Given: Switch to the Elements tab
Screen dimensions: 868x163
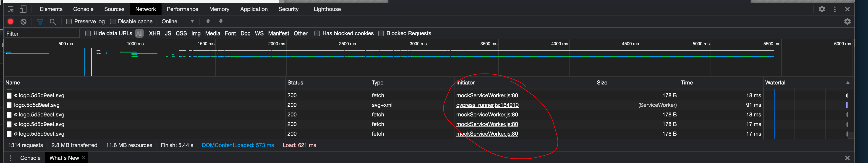Looking at the screenshot, I should pyautogui.click(x=51, y=9).
